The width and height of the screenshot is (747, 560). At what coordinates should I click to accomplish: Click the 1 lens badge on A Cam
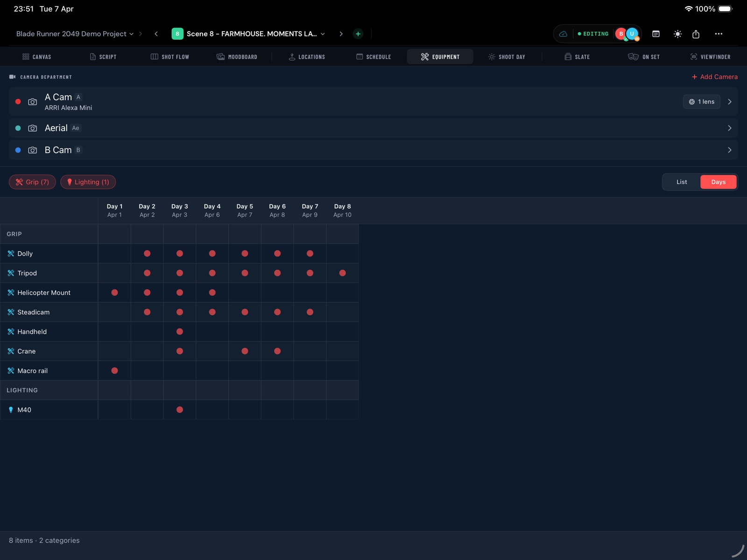click(701, 101)
